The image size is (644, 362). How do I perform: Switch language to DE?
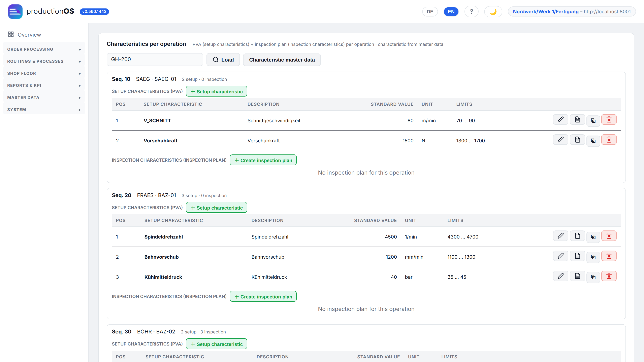pyautogui.click(x=430, y=11)
